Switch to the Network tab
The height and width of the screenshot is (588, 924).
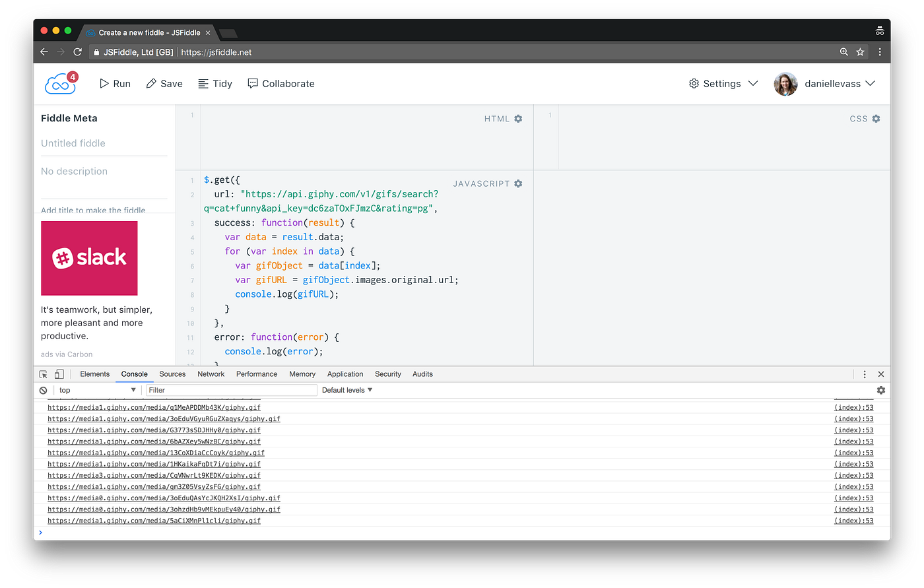(x=211, y=374)
